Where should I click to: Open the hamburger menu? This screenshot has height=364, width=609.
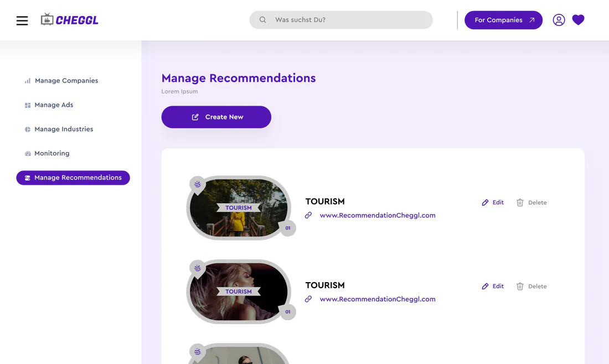click(x=22, y=20)
